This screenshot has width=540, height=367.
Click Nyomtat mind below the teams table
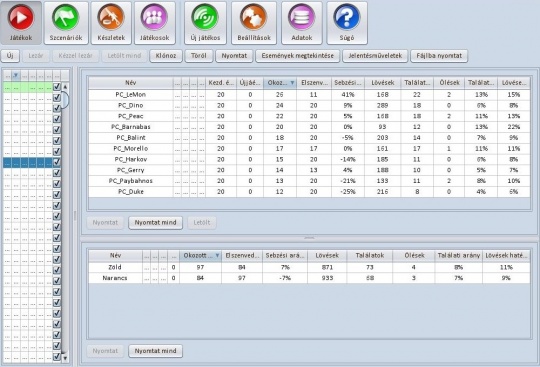click(155, 351)
